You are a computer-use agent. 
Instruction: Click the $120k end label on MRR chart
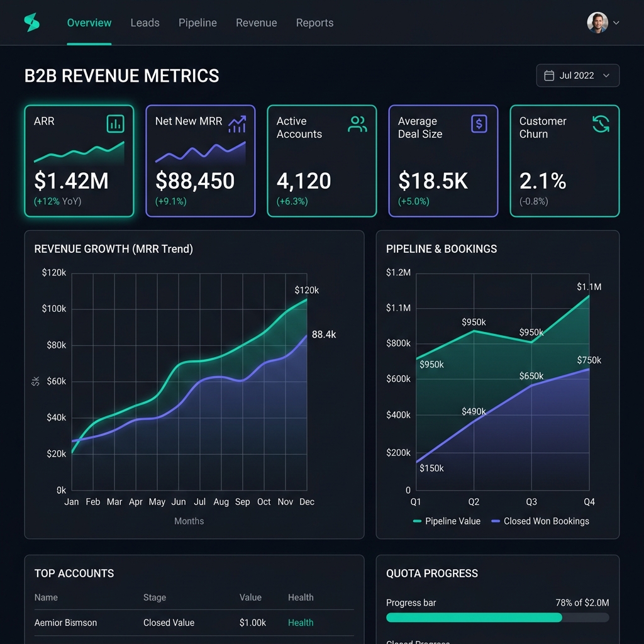[x=306, y=291]
